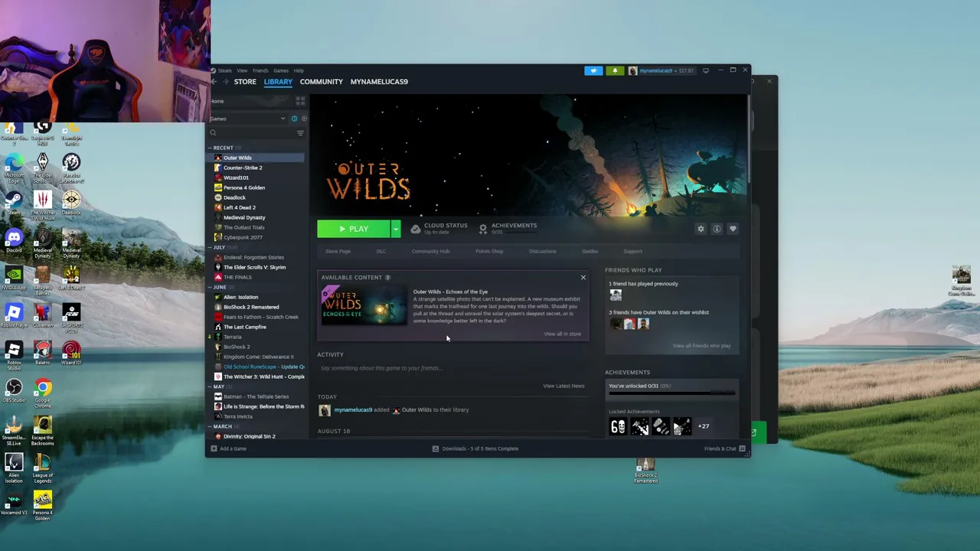Open the Help menu
Image resolution: width=980 pixels, height=551 pixels.
pyautogui.click(x=299, y=70)
